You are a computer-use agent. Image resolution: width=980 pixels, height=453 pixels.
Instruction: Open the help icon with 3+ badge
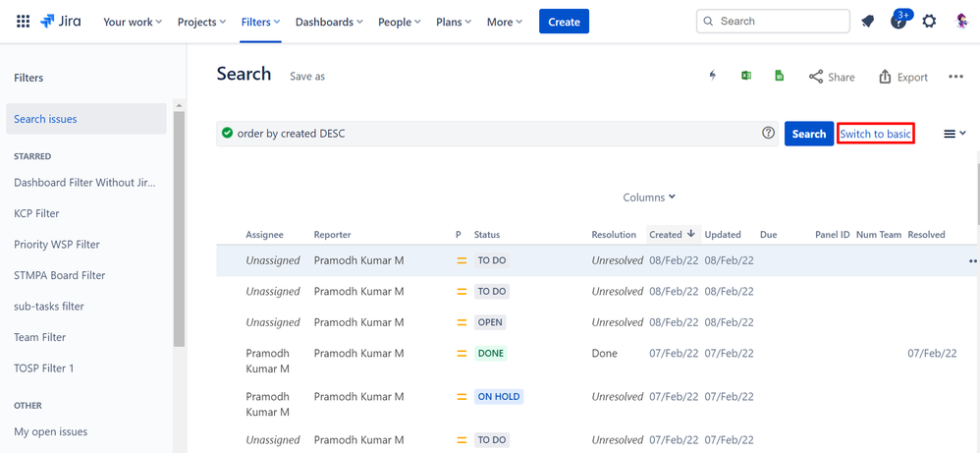tap(898, 21)
